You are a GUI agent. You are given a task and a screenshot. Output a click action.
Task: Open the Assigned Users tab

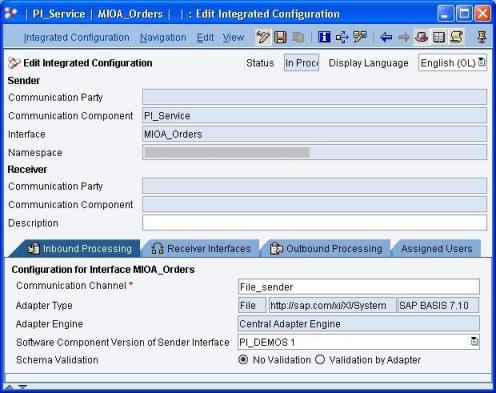(x=437, y=249)
